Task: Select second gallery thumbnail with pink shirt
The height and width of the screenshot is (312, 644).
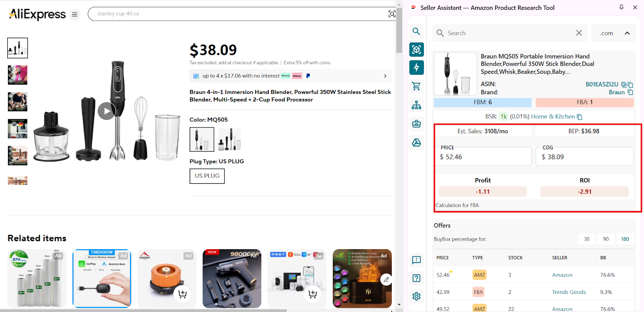Action: 18,75
